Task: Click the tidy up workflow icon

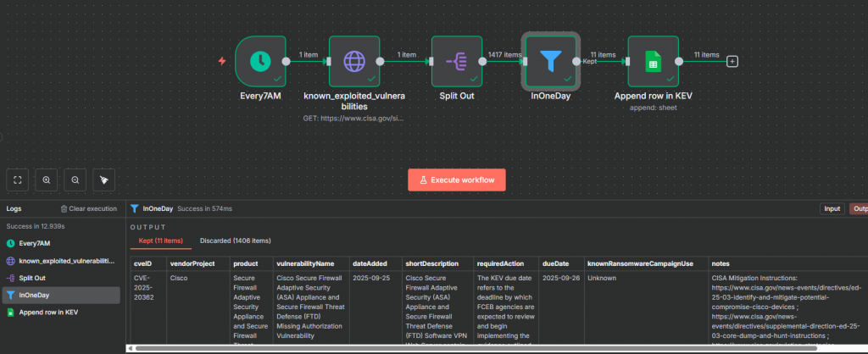Action: click(104, 180)
